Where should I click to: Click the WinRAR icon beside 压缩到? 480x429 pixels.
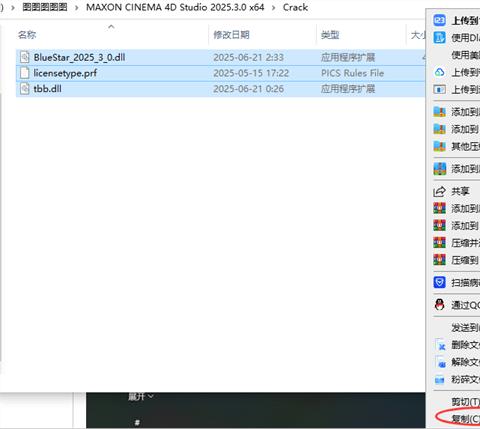[439, 260]
